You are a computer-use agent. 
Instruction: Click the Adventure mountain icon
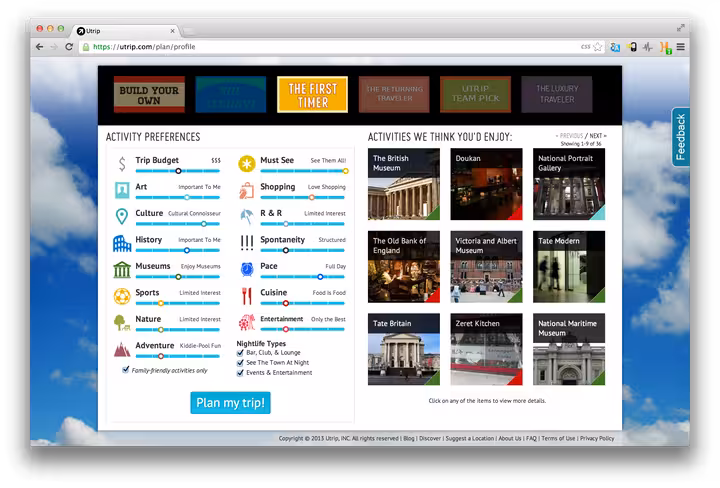pos(122,349)
